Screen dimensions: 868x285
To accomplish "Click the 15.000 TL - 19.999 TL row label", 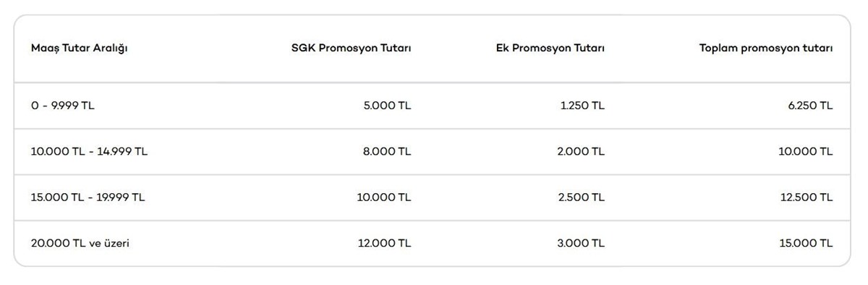I will point(88,197).
